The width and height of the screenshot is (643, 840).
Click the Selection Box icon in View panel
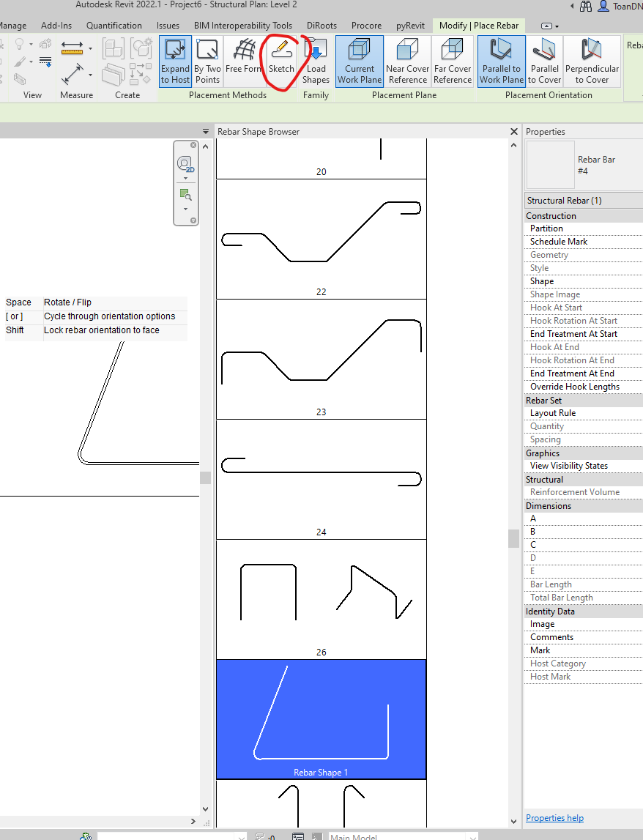(20, 79)
